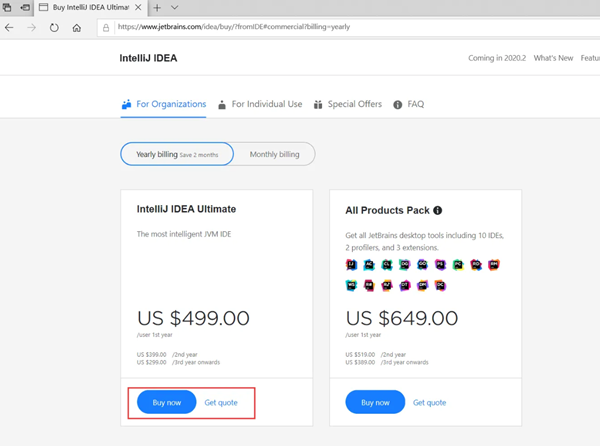Click the CLion (CL) product icon
Screen dimensions: 600x446
(387, 265)
